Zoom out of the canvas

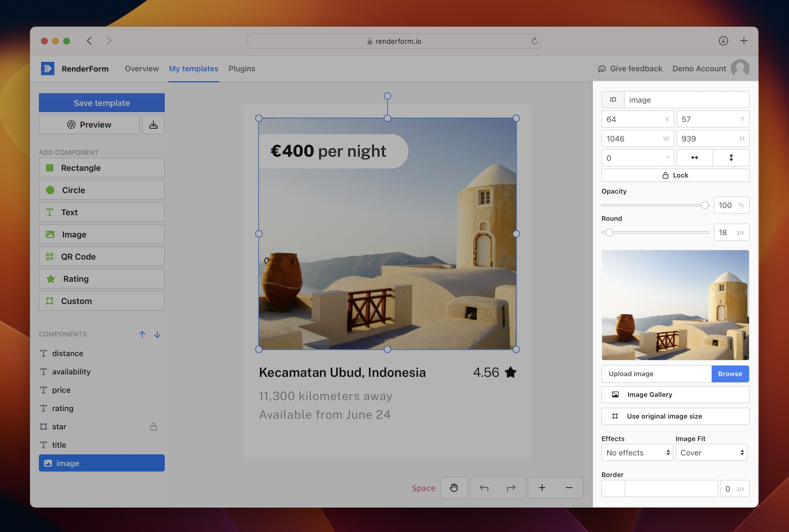coord(569,488)
